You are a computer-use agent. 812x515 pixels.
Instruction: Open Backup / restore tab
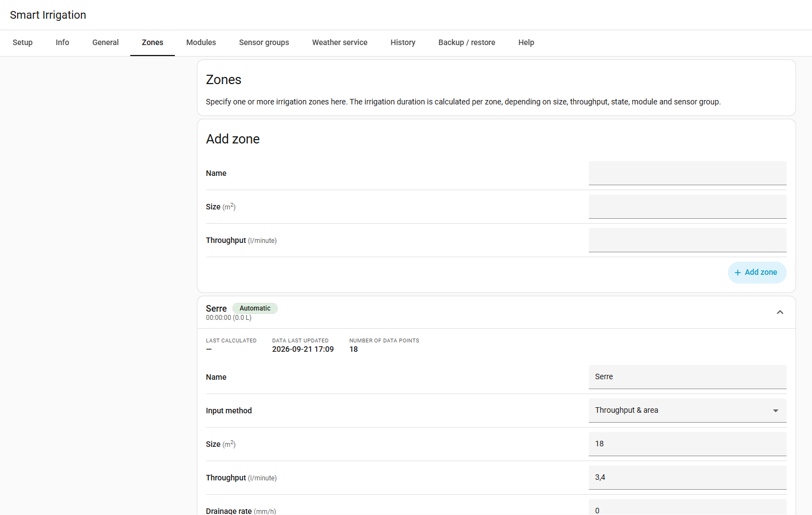tap(467, 42)
